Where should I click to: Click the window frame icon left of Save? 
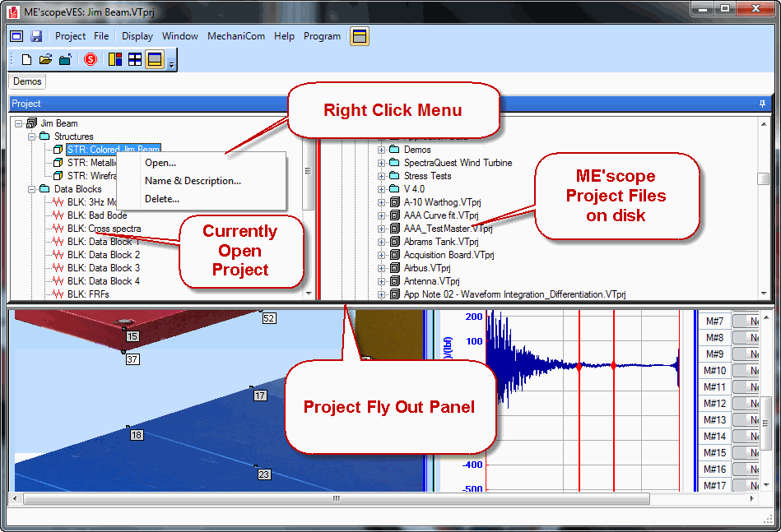pos(16,36)
